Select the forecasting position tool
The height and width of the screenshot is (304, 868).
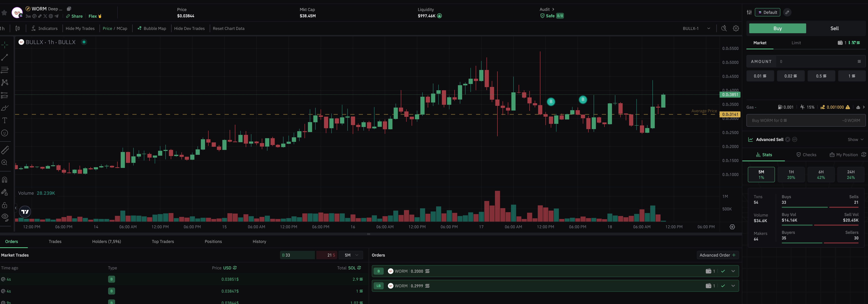(x=5, y=96)
